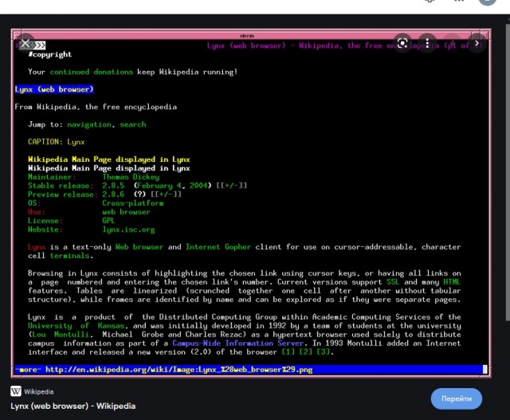This screenshot has height=420, width=510.
Task: Click the 'Thomas Dickey' maintainer name
Action: [131, 177]
